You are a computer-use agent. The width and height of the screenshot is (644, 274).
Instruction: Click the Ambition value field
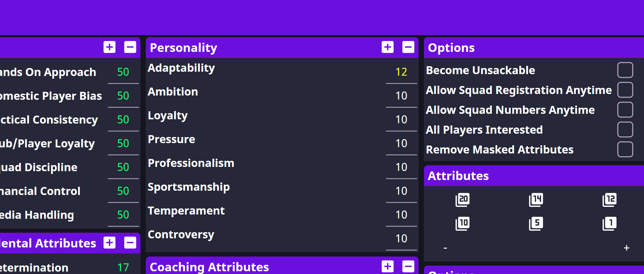pos(401,96)
